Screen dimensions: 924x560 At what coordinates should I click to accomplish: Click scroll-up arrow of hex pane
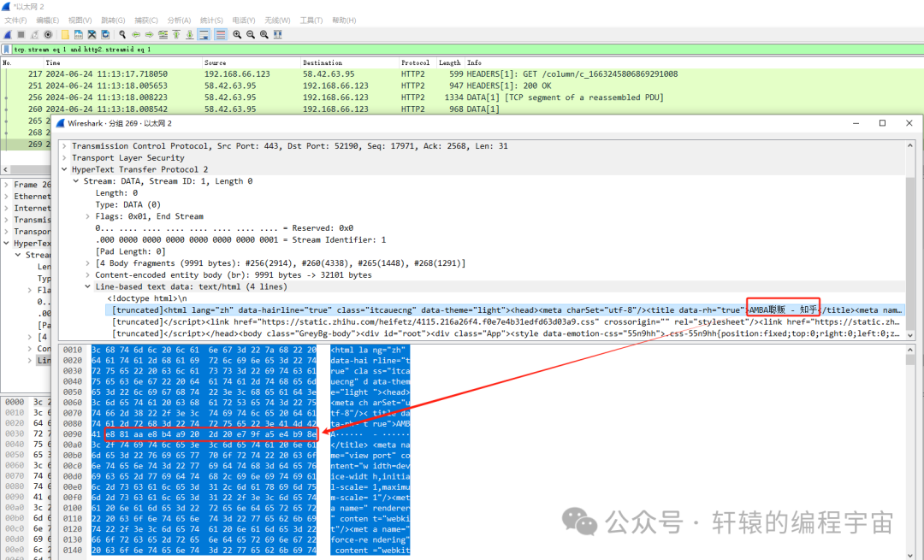(x=910, y=350)
